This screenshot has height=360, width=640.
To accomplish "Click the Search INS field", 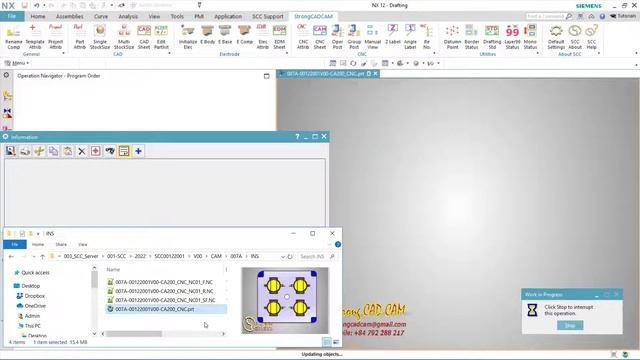I will tap(316, 256).
